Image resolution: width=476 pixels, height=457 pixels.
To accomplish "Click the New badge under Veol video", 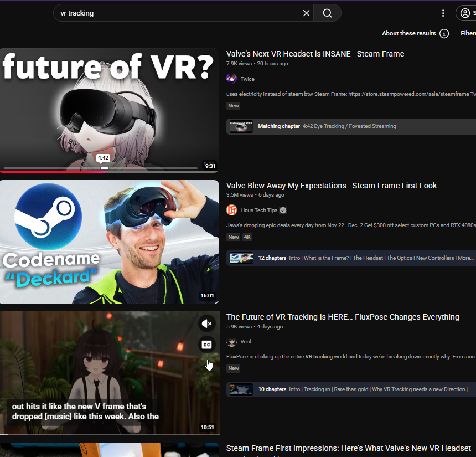I will [x=234, y=368].
